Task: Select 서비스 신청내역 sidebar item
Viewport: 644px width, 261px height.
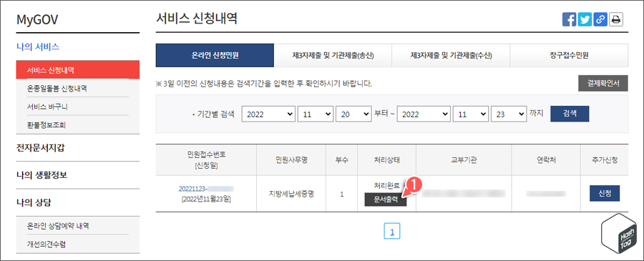Action: click(78, 70)
